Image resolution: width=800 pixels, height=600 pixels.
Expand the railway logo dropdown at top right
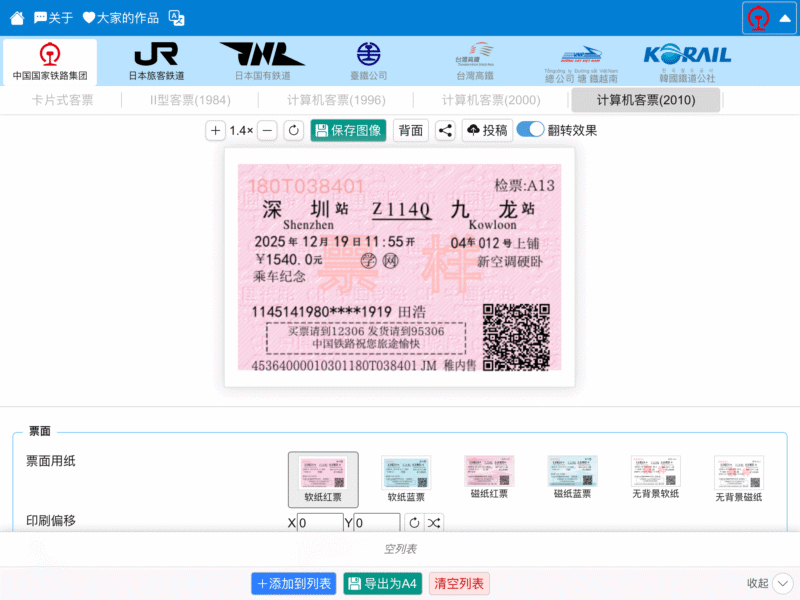point(769,18)
